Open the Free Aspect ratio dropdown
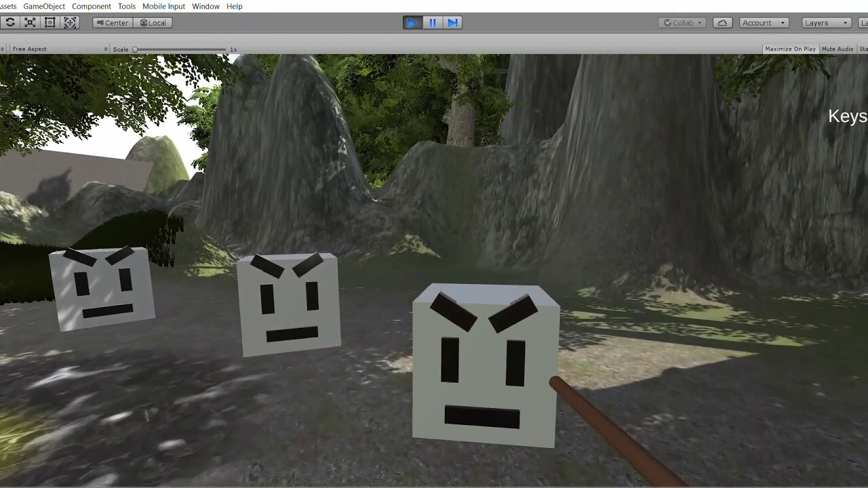 (59, 49)
